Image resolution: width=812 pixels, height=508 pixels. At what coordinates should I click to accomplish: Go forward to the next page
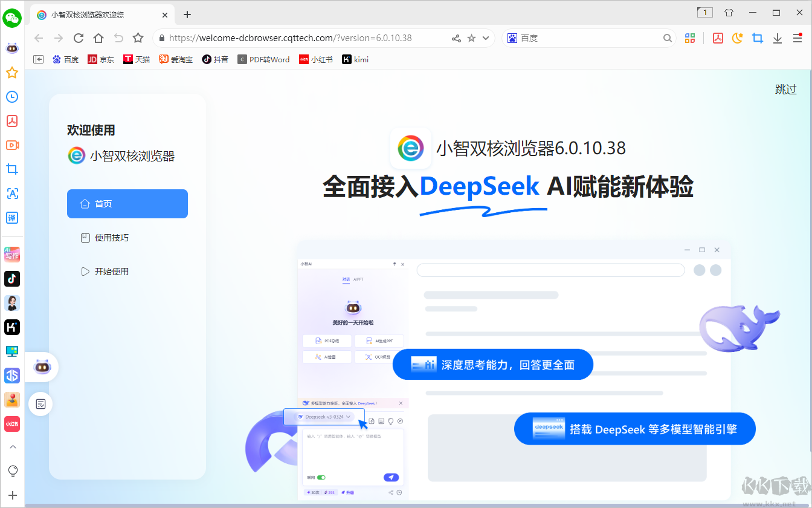[x=59, y=38]
